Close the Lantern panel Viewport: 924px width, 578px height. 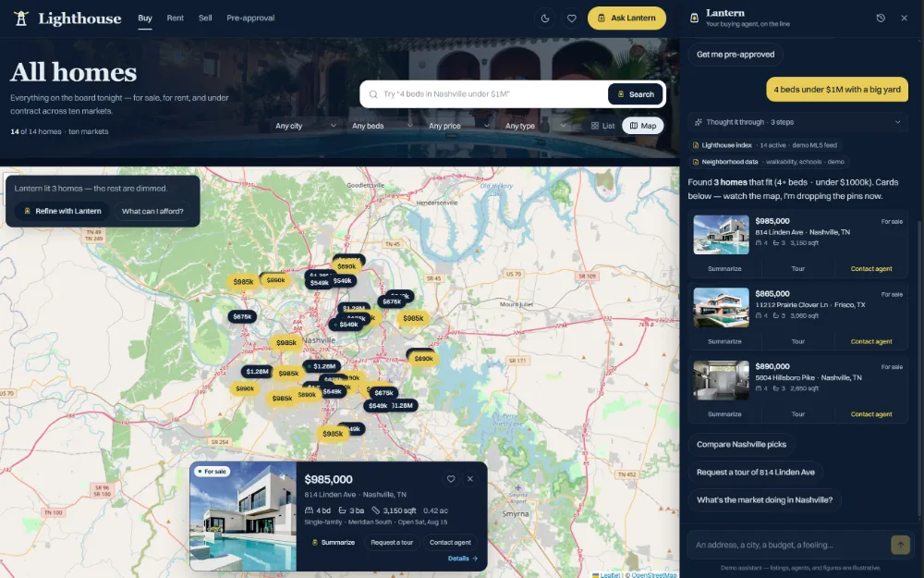click(904, 18)
